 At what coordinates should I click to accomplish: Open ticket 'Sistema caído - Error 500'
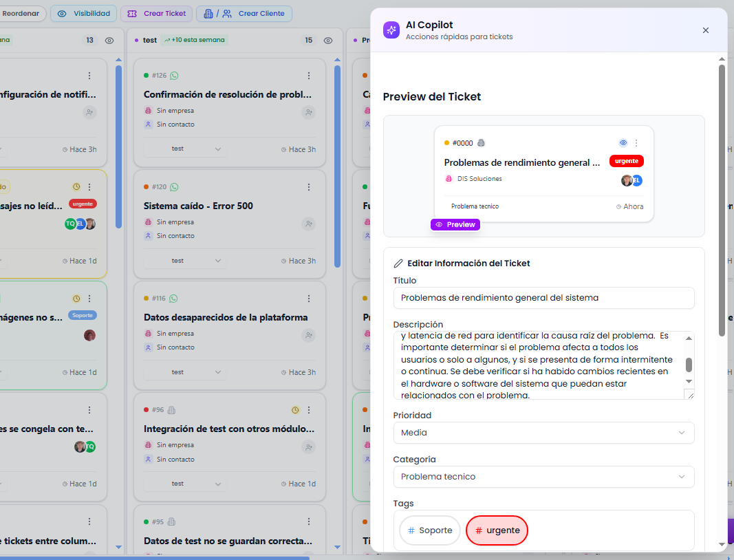click(x=198, y=206)
